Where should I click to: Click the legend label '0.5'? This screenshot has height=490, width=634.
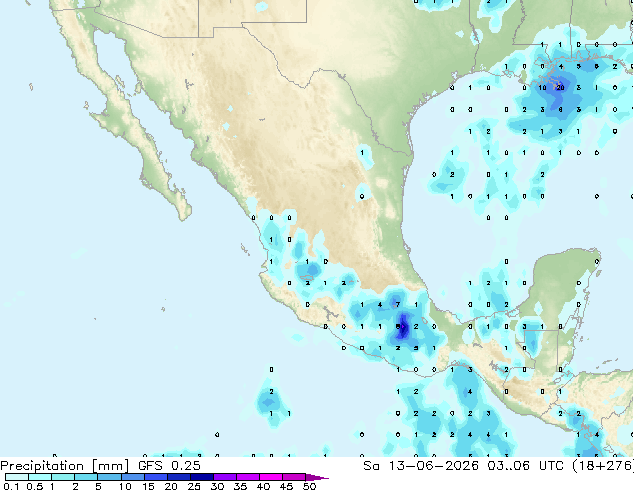[35, 486]
